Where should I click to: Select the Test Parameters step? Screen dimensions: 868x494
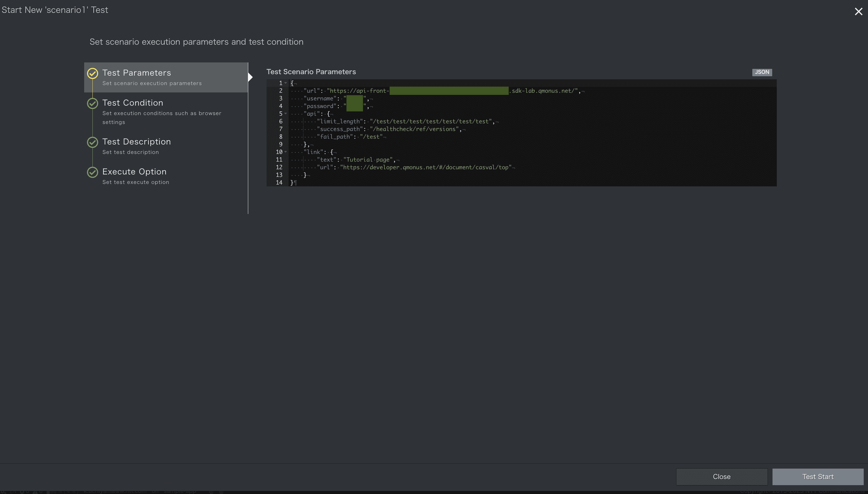point(137,73)
